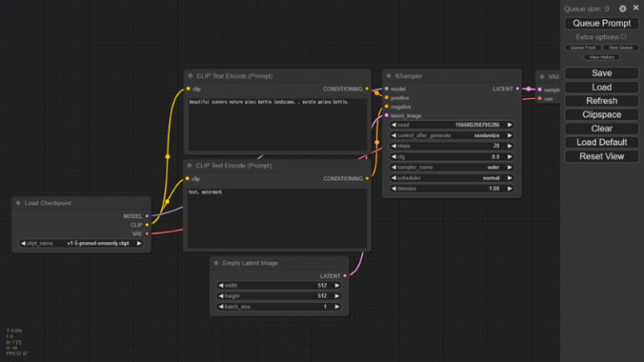This screenshot has width=644, height=362.
Task: Decrease steps with left arrow
Action: pos(394,146)
